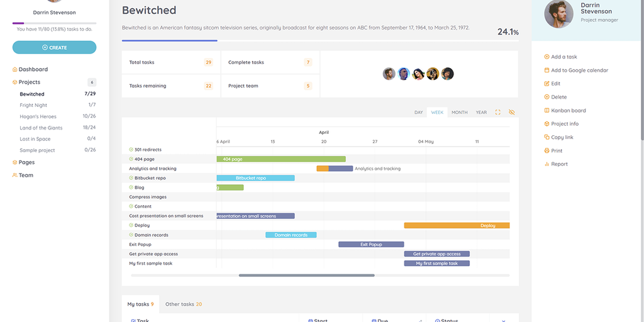This screenshot has width=644, height=322.
Task: Click the Delete project icon
Action: 547,97
